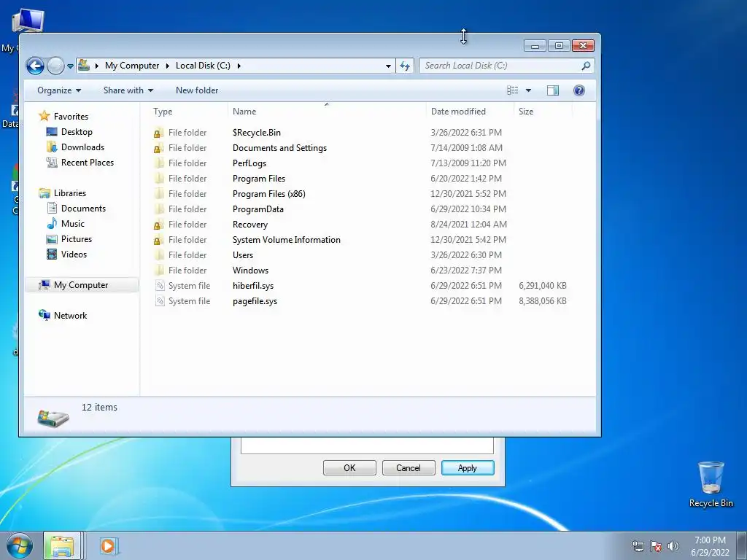Open the view options dropdown arrow
Image resolution: width=747 pixels, height=560 pixels.
click(x=528, y=90)
